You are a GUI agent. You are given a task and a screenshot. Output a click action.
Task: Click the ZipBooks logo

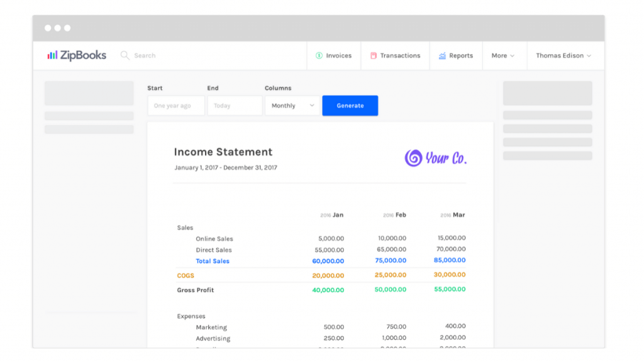point(77,55)
